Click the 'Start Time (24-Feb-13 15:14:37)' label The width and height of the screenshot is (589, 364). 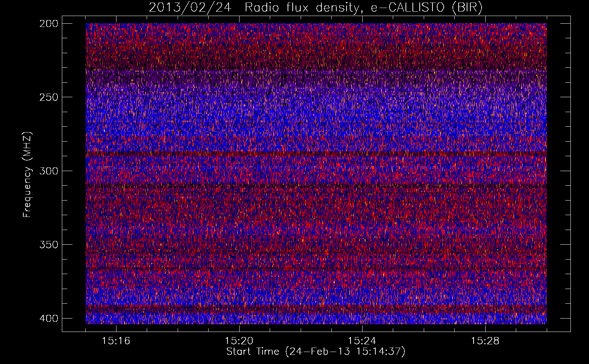[x=316, y=352]
